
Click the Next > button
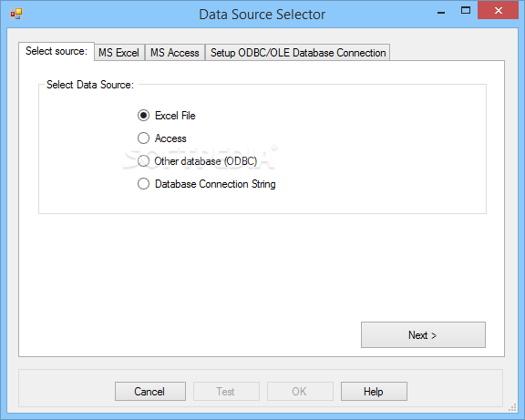click(423, 334)
